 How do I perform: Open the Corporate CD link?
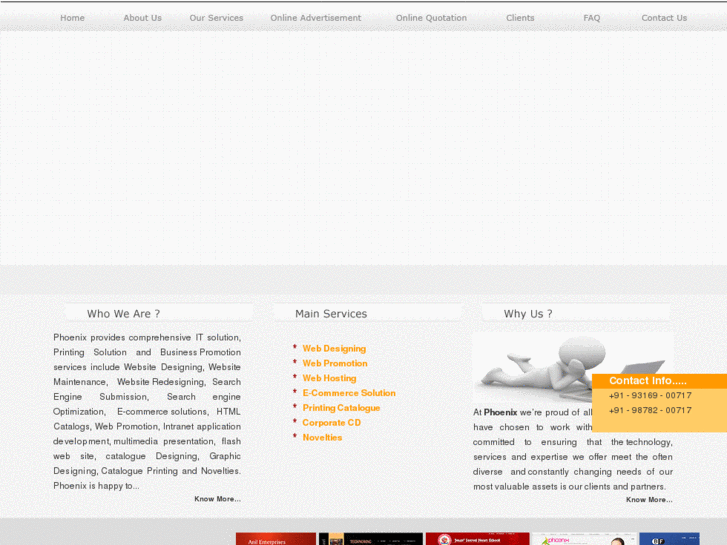coord(332,423)
